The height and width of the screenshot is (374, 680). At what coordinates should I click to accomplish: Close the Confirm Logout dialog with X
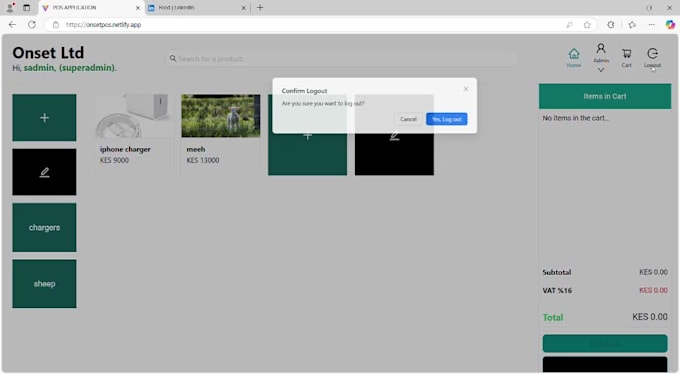(465, 89)
